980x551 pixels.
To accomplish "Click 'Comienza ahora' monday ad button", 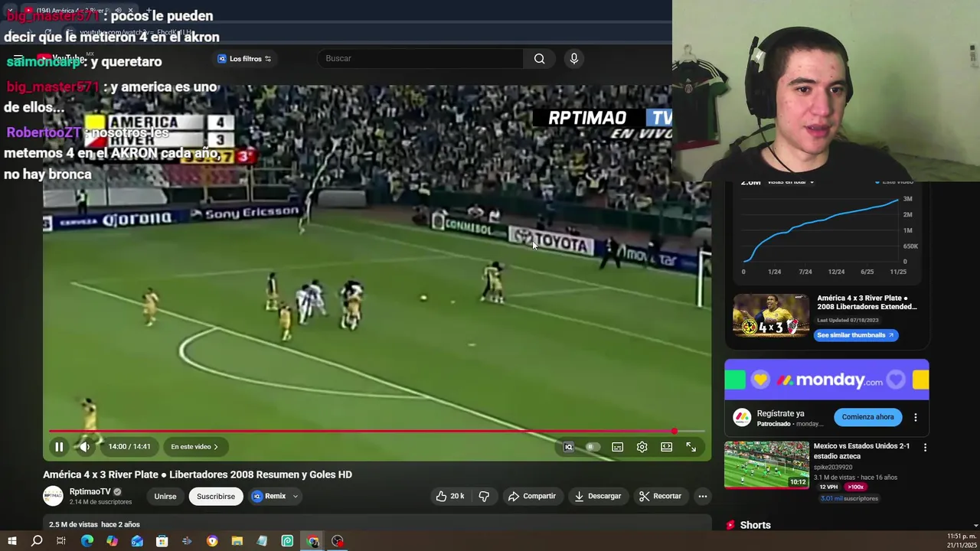I will (x=867, y=417).
